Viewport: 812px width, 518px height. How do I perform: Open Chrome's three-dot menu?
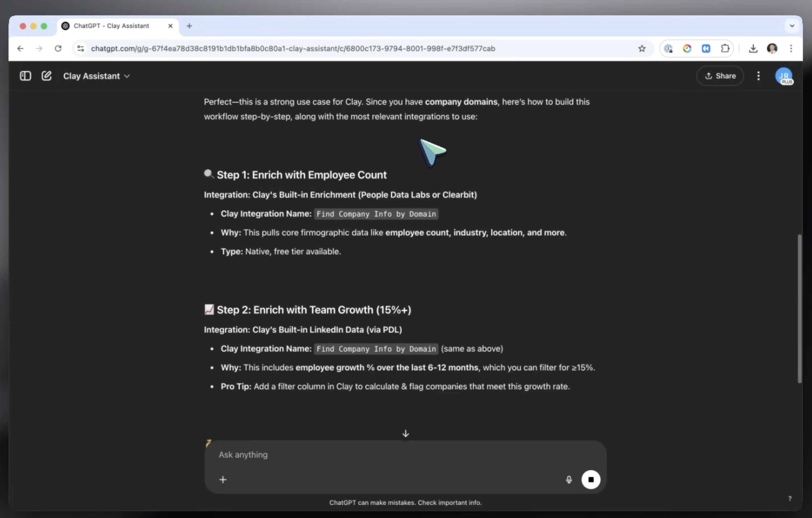[791, 48]
